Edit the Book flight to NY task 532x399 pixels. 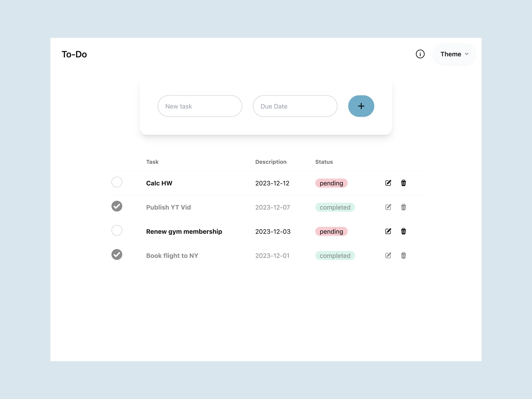click(388, 255)
